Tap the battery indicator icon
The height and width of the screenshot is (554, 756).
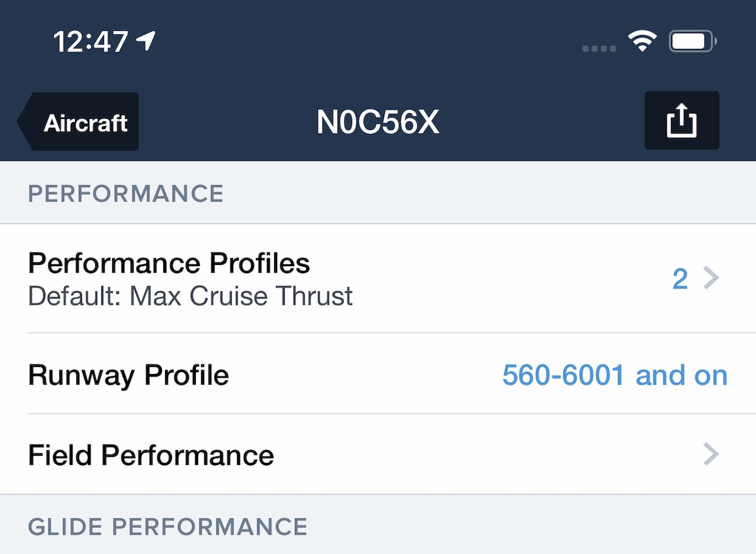(692, 42)
